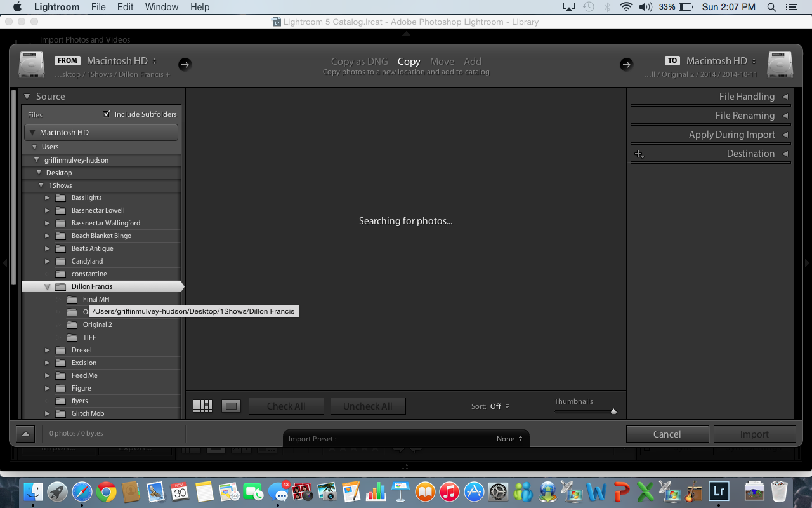
Task: Open Safari from the Dock
Action: pos(82,491)
